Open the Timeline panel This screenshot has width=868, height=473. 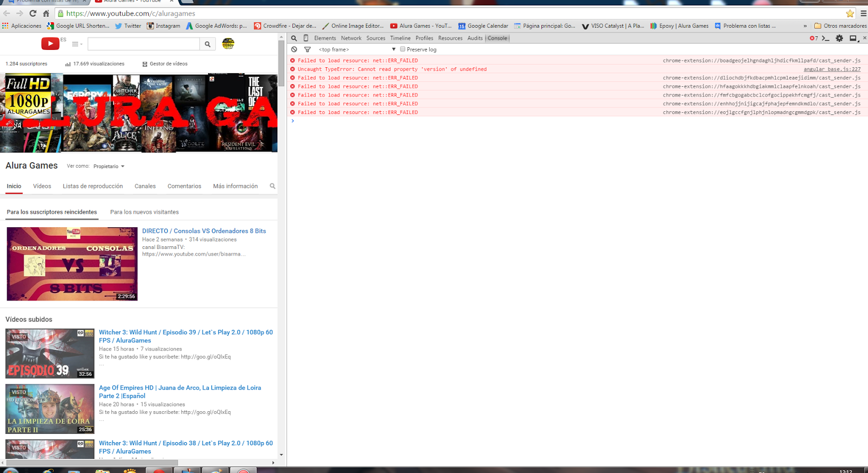400,38
